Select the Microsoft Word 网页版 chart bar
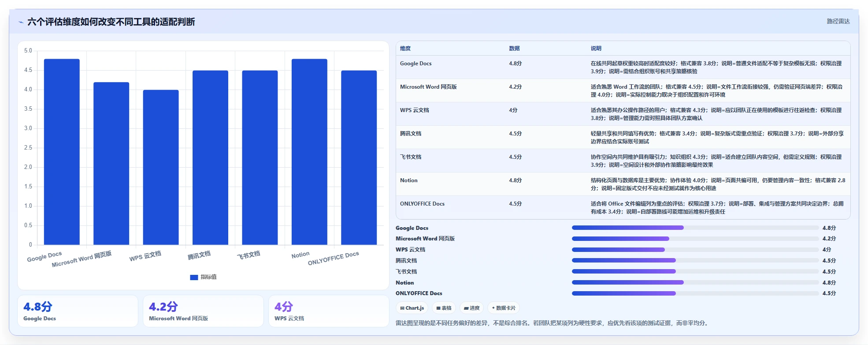The width and height of the screenshot is (868, 345). coord(111,163)
